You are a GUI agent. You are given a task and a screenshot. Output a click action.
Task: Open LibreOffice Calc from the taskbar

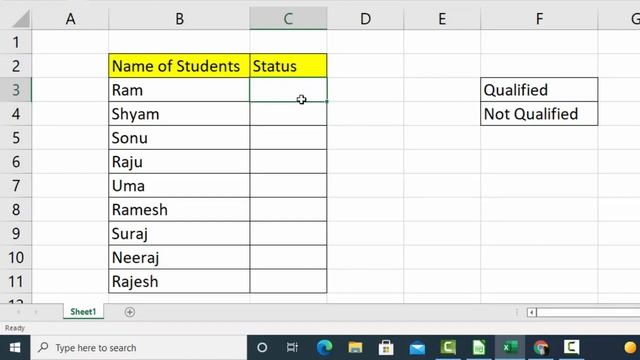(479, 348)
